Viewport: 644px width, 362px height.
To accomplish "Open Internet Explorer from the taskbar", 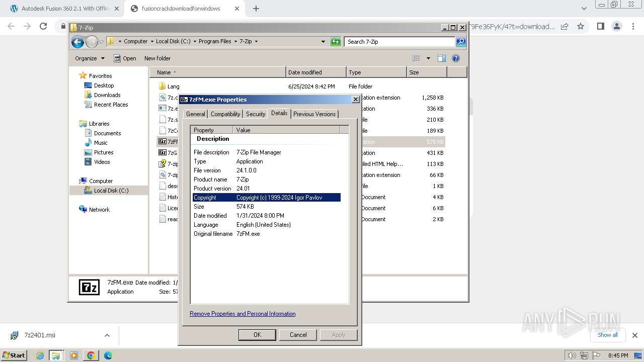I will click(40, 355).
